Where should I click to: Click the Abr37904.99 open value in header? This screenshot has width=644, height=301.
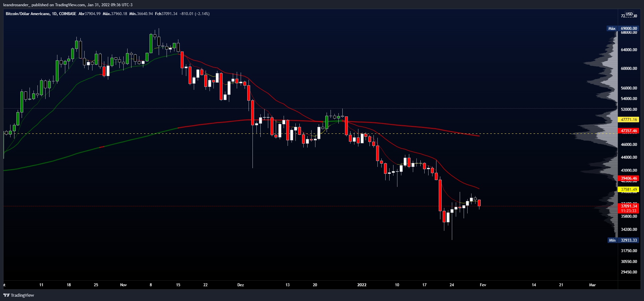(x=90, y=14)
